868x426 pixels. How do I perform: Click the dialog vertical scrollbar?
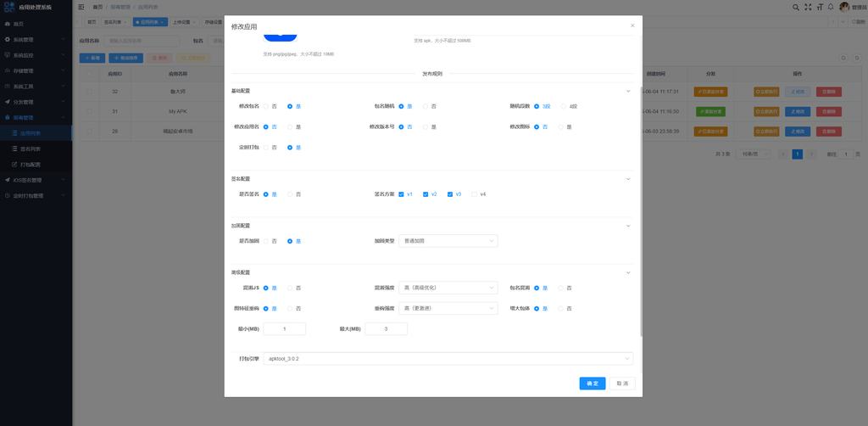point(641,210)
